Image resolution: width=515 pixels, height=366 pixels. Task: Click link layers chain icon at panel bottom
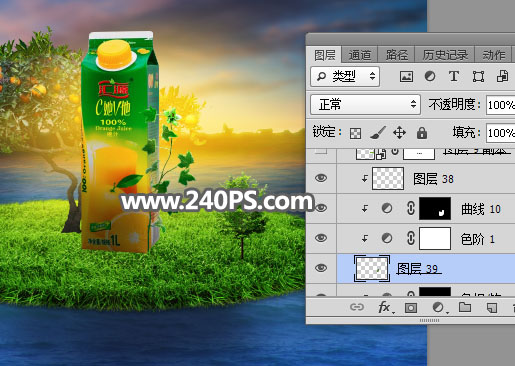357,307
